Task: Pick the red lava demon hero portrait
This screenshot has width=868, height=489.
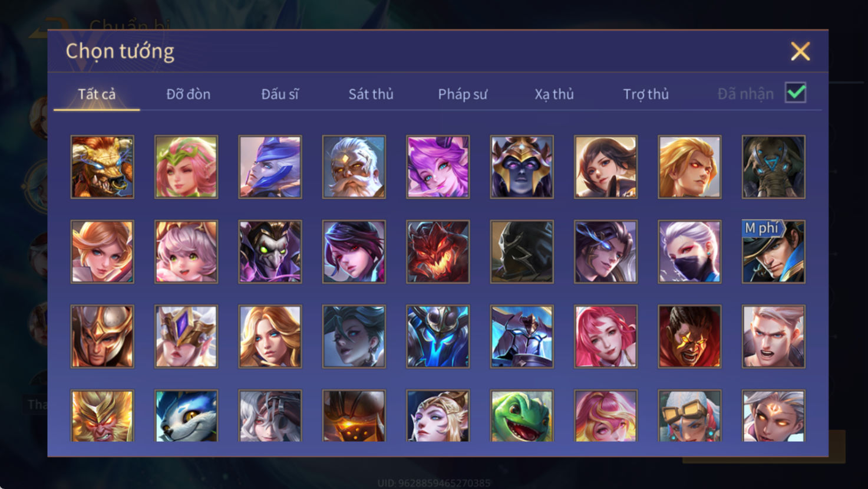Action: point(438,252)
